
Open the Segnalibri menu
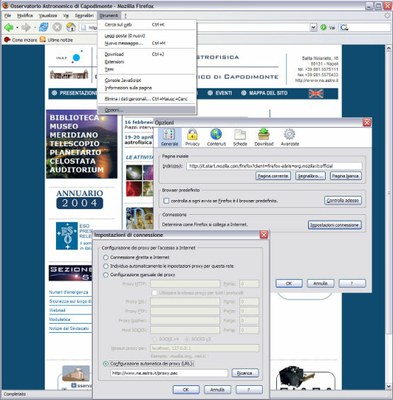[84, 15]
